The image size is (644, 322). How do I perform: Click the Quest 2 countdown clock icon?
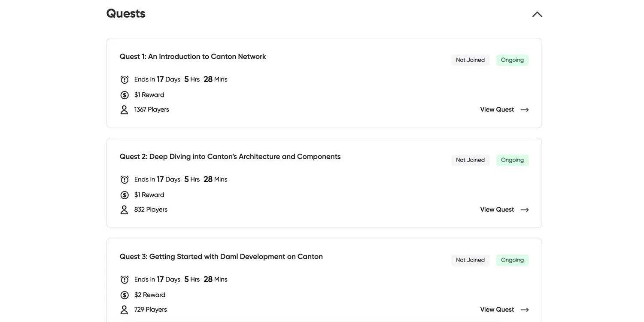click(x=125, y=179)
